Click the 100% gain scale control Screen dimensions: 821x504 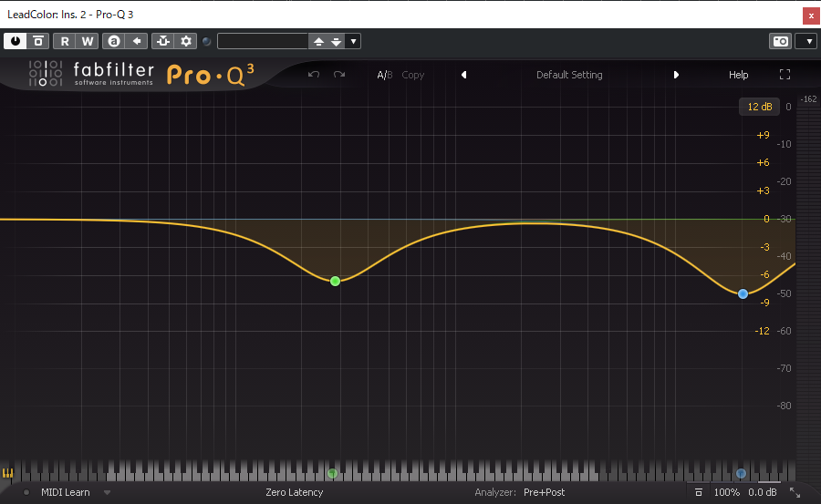pyautogui.click(x=727, y=492)
